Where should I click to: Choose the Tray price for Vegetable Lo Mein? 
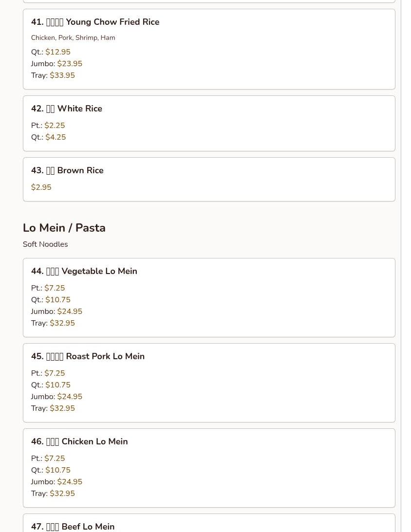(62, 323)
